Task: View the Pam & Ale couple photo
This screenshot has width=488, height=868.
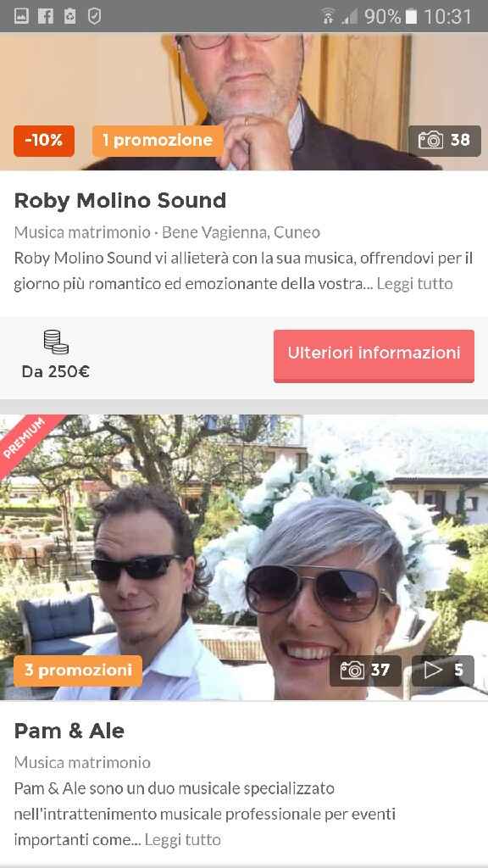Action: click(x=244, y=558)
